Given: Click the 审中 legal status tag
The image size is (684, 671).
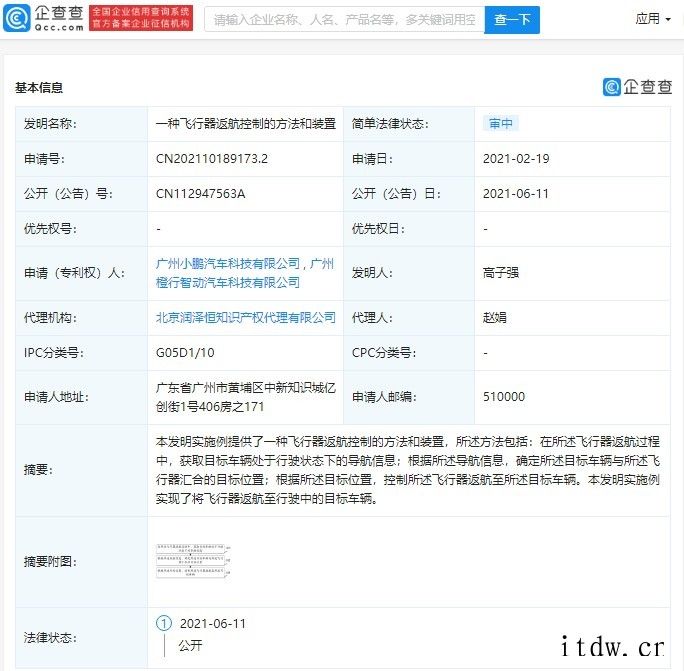Looking at the screenshot, I should pos(501,123).
